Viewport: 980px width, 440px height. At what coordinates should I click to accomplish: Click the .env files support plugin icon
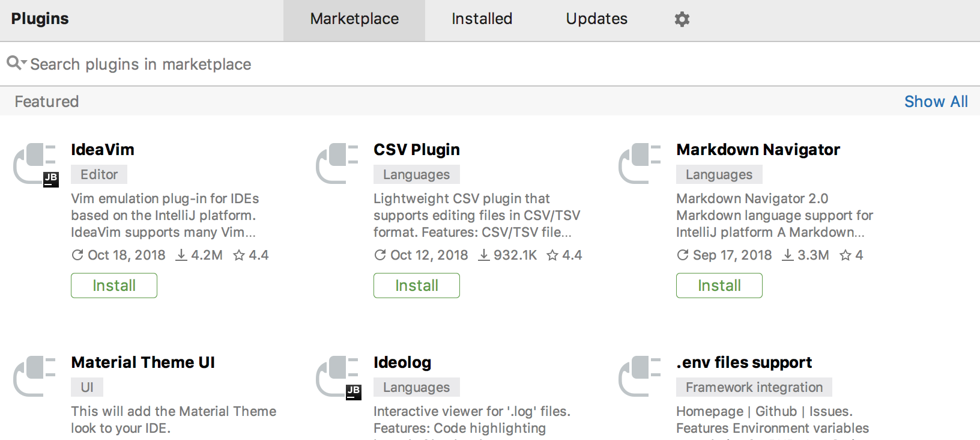point(640,376)
